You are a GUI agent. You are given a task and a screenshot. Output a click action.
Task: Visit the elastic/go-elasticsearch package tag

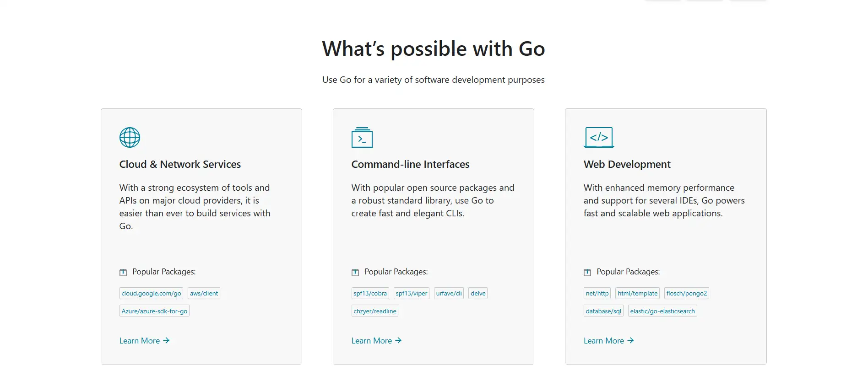tap(662, 311)
